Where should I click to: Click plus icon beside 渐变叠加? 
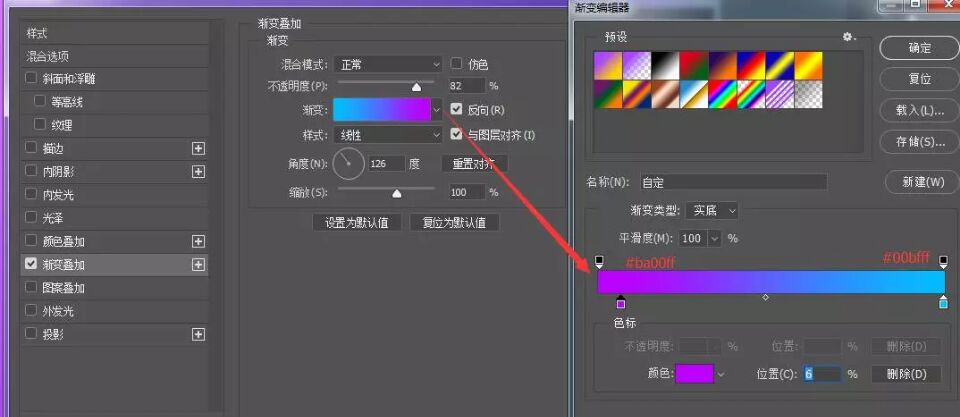198,265
